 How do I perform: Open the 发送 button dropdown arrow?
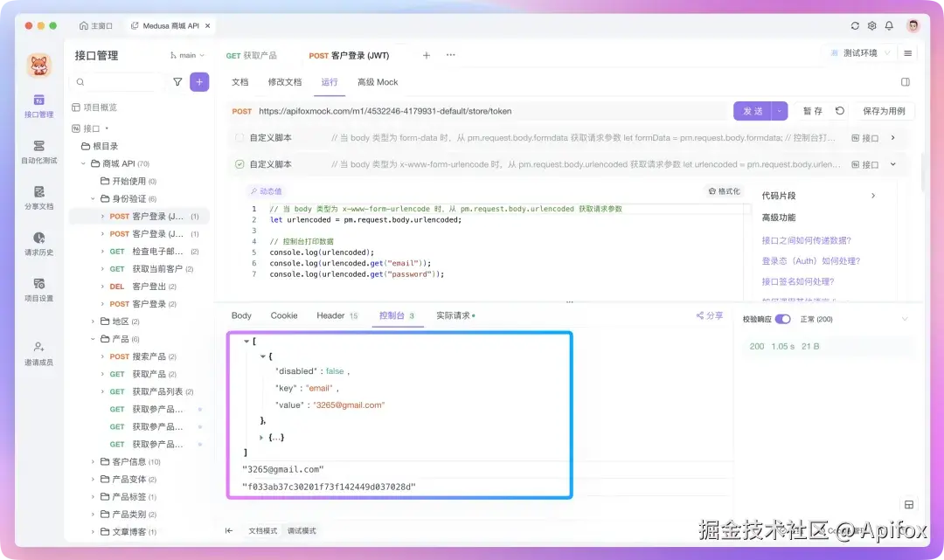pos(780,111)
